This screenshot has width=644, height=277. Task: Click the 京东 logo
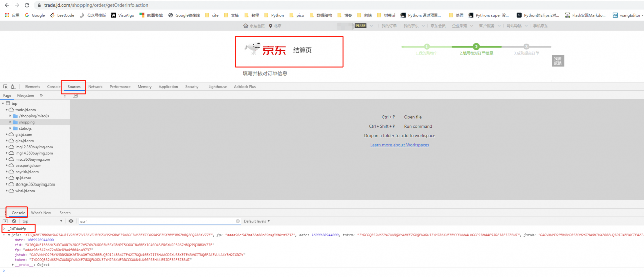(265, 50)
